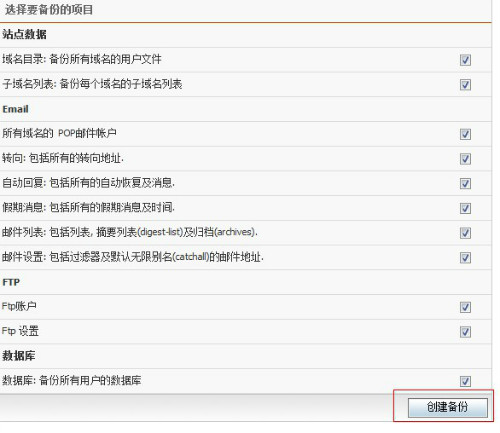Click the 域名目录 description text
Viewport: 500px width, 433px height.
point(82,59)
